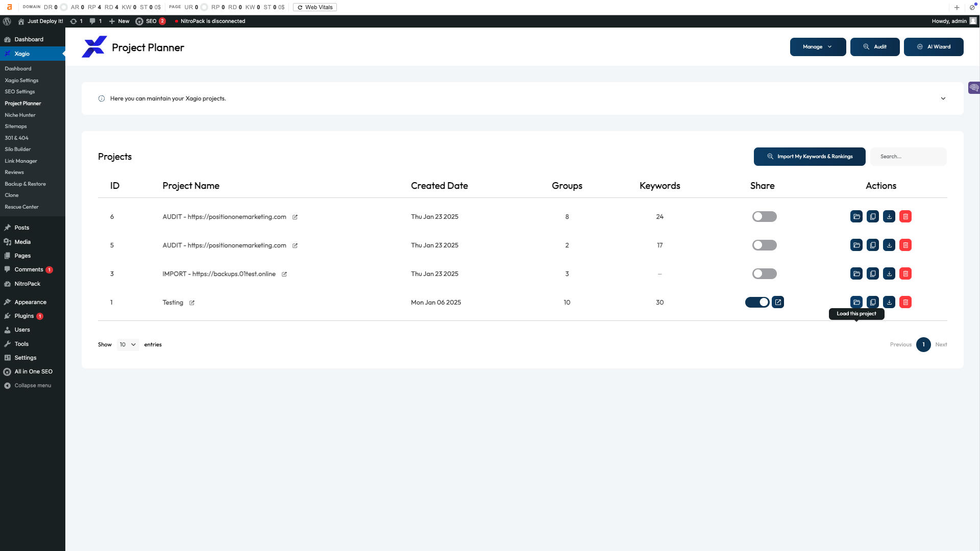This screenshot has height=551, width=980.
Task: Sort by Created Date column header
Action: [x=439, y=186]
